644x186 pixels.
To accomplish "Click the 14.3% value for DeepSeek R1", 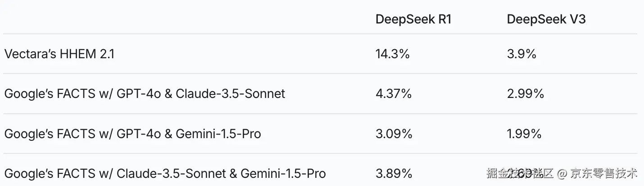I will [392, 54].
